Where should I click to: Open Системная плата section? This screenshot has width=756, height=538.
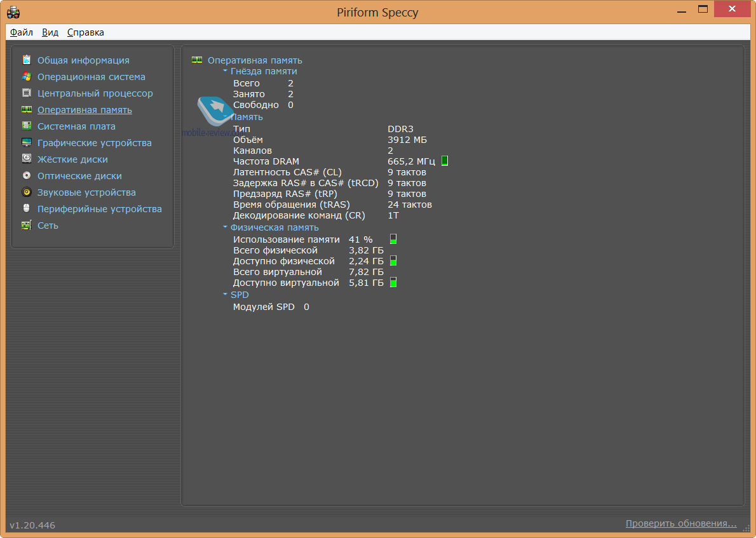coord(76,126)
